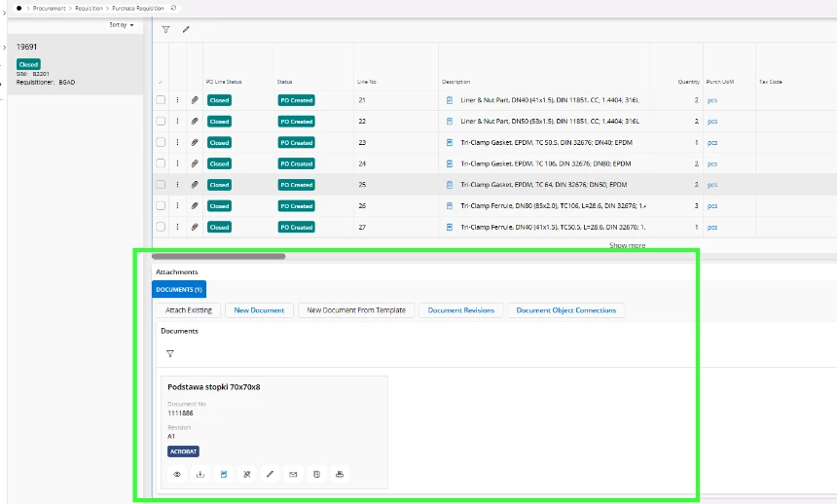Viewport: 837px width, 504px height.
Task: Click the blue document check-in icon
Action: tap(224, 474)
